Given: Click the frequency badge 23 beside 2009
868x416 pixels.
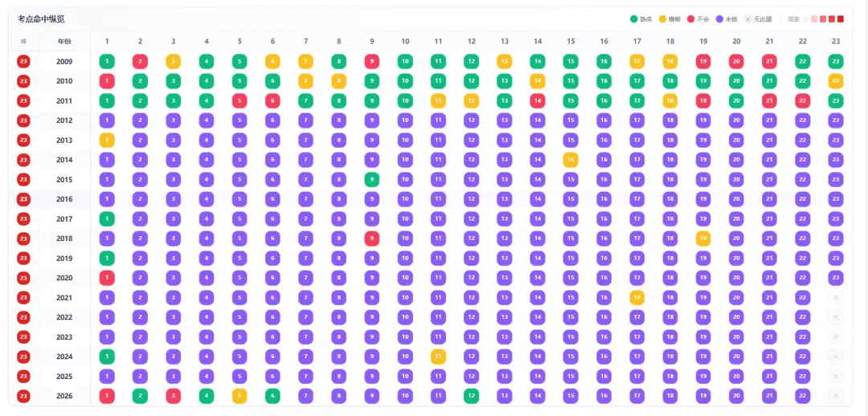Looking at the screenshot, I should (23, 61).
